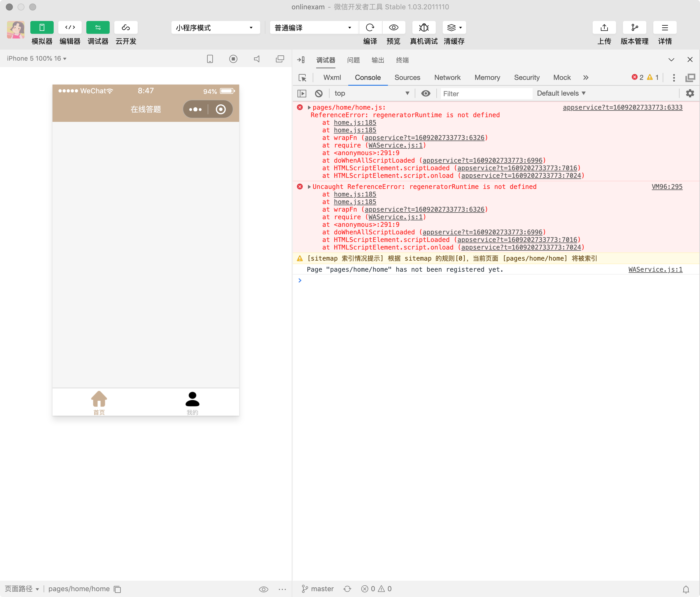Show more devtools tabs chevron
Image resolution: width=700 pixels, height=597 pixels.
[x=585, y=78]
